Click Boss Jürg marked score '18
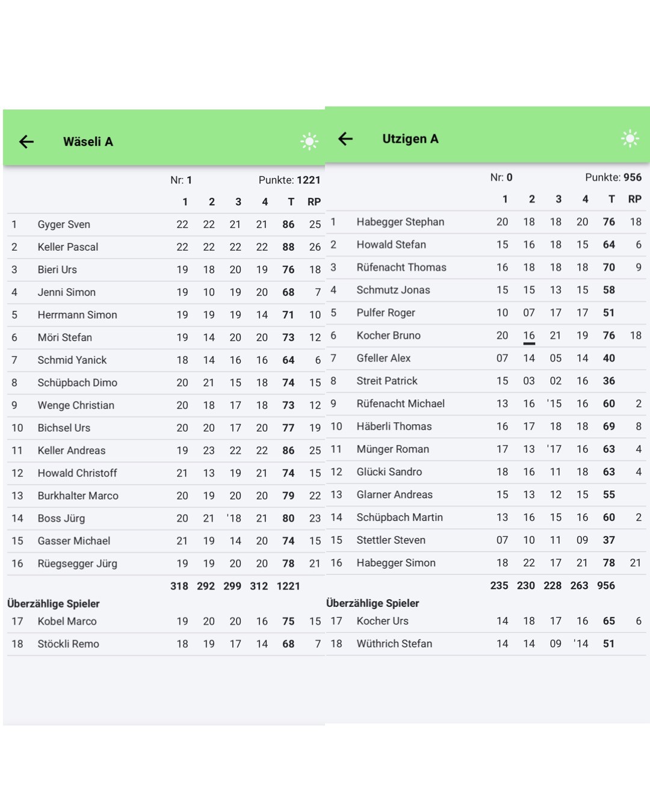Image resolution: width=650 pixels, height=812 pixels. click(x=234, y=518)
